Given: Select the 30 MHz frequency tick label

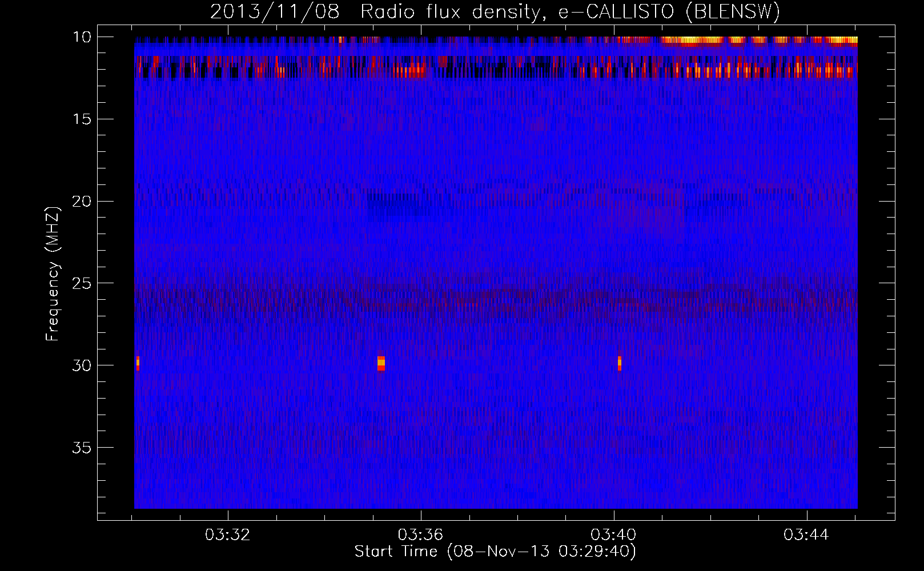Looking at the screenshot, I should (x=82, y=365).
